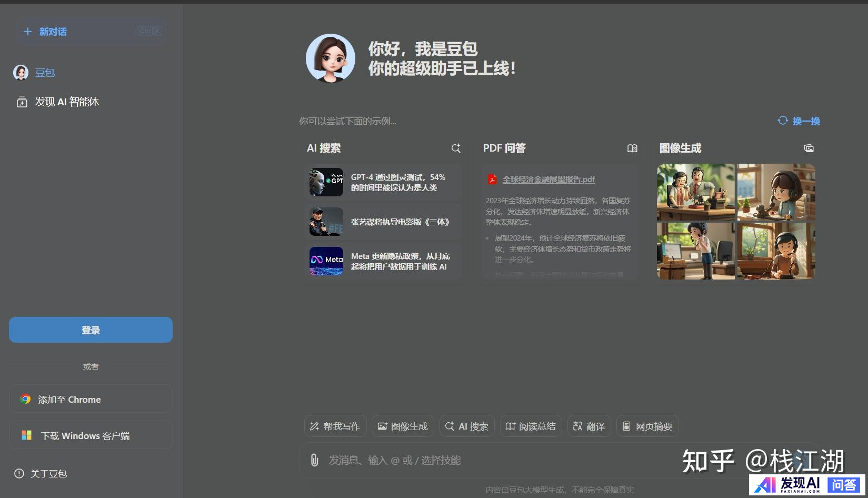This screenshot has width=868, height=498.
Task: Choose the 翻译 skill chip
Action: [589, 426]
